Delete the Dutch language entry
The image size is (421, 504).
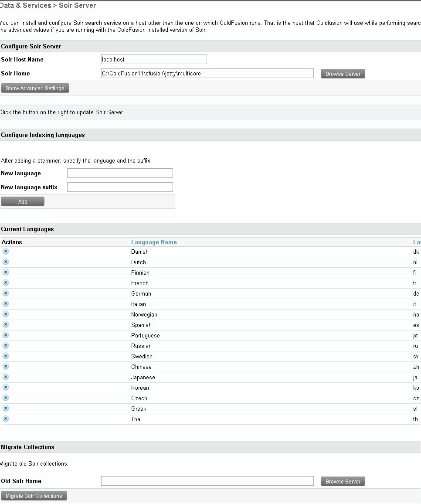(6, 262)
